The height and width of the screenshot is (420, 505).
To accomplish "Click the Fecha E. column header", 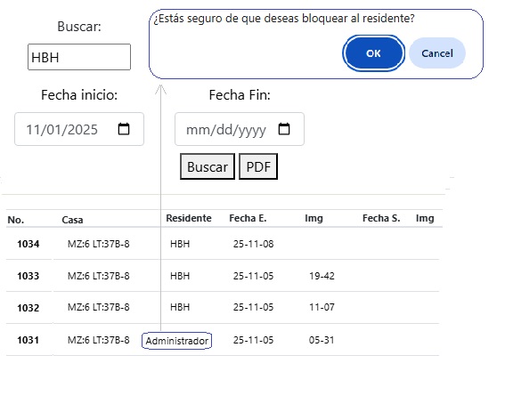I will 248,218.
